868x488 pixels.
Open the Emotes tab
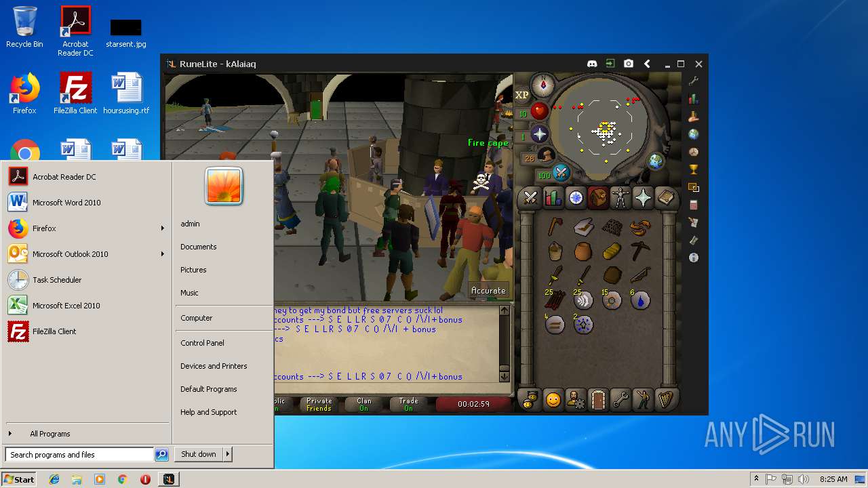pos(643,400)
